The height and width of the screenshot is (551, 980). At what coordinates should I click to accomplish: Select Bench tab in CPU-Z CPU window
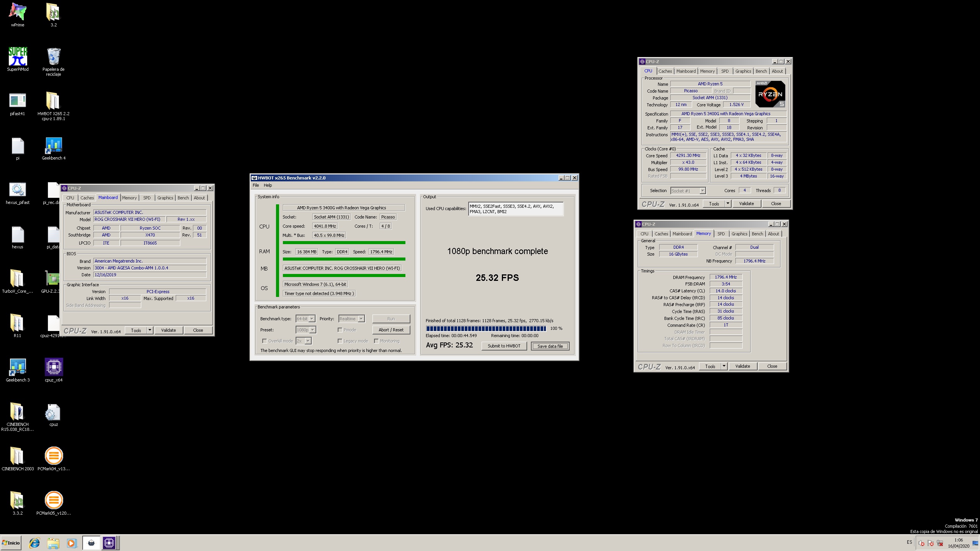tap(761, 71)
